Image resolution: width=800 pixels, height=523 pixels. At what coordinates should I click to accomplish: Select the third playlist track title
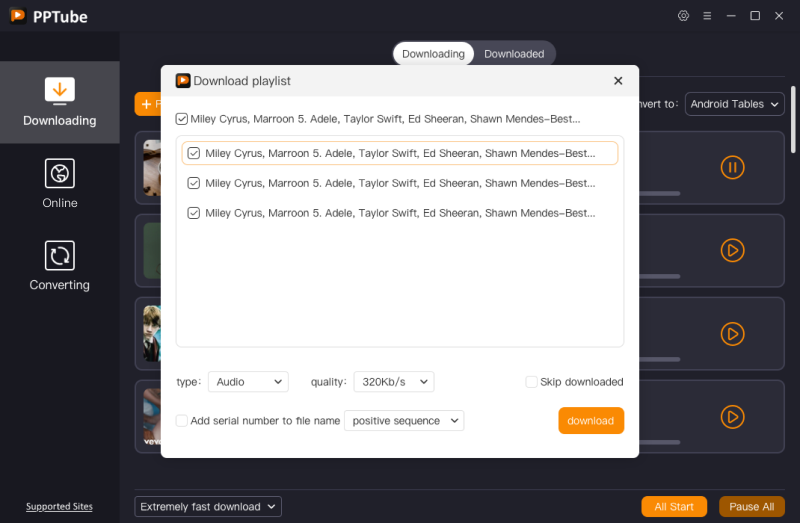pyautogui.click(x=400, y=213)
